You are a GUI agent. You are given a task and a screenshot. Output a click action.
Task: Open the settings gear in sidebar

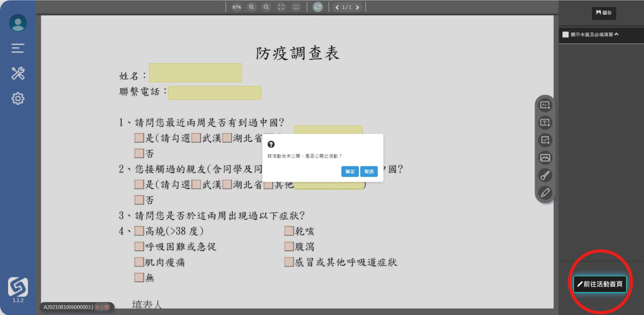coord(18,99)
